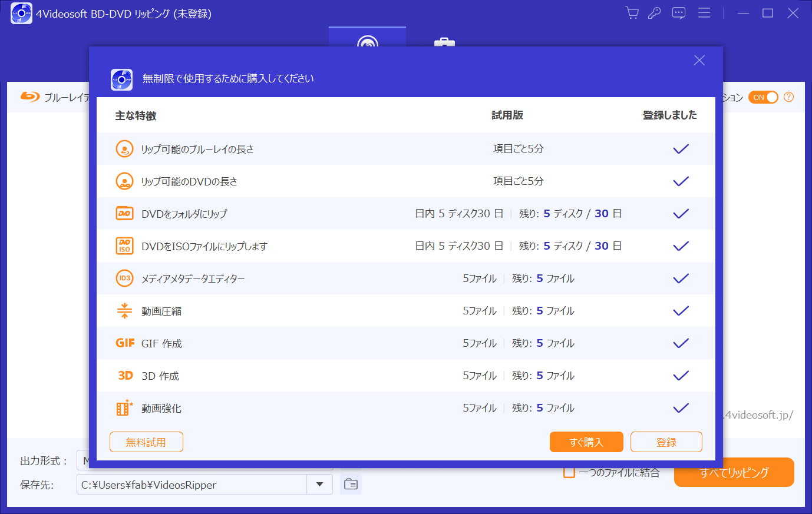Click the save path input field
The image size is (812, 514).
tap(192, 485)
